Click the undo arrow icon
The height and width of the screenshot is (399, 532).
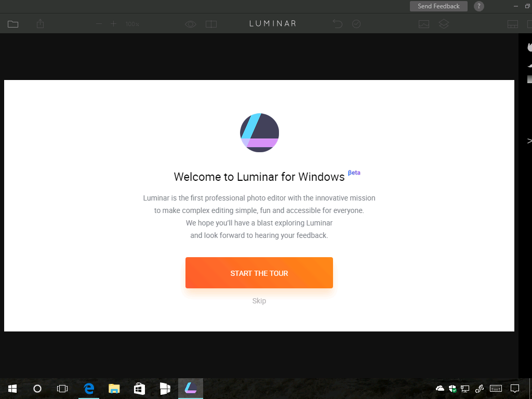click(338, 24)
